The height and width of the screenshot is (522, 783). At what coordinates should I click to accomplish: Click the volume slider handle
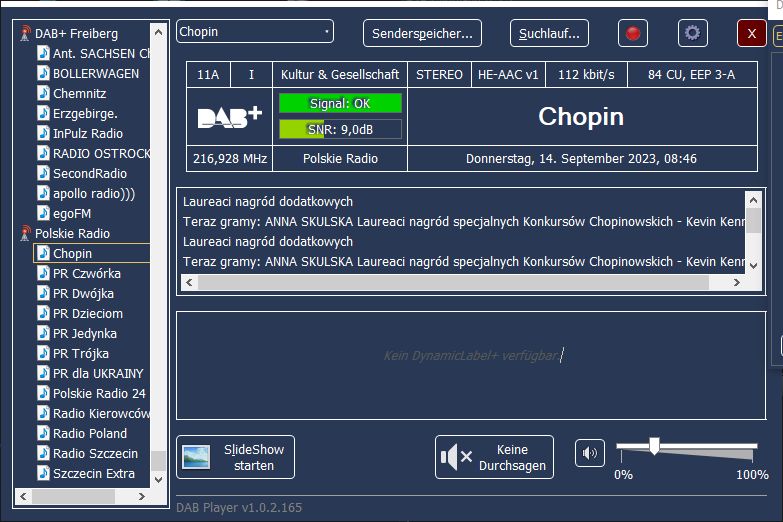[x=654, y=446]
